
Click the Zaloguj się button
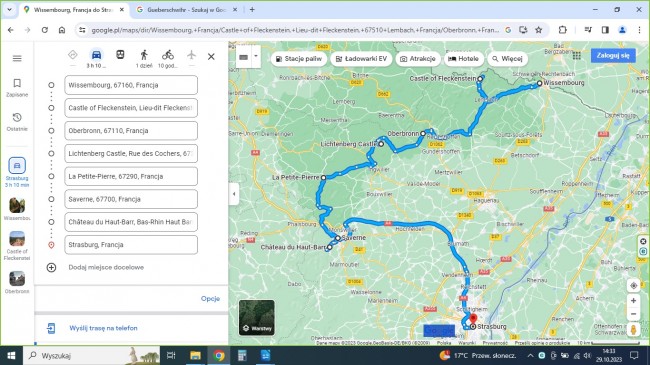613,55
